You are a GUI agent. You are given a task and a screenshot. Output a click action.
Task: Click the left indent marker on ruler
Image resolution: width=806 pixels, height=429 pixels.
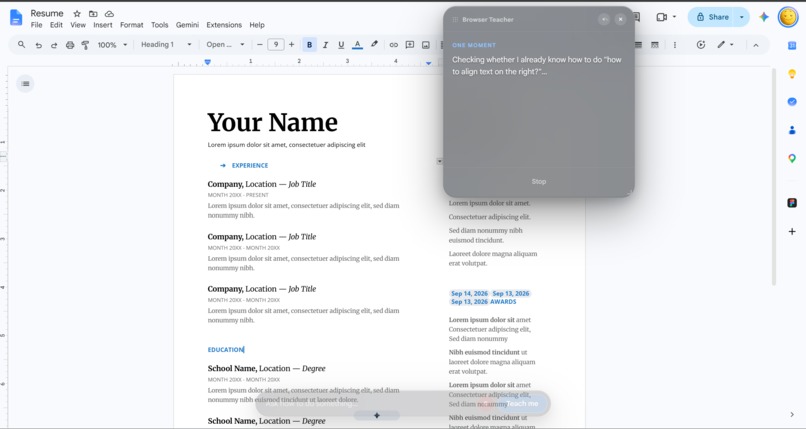pyautogui.click(x=208, y=62)
